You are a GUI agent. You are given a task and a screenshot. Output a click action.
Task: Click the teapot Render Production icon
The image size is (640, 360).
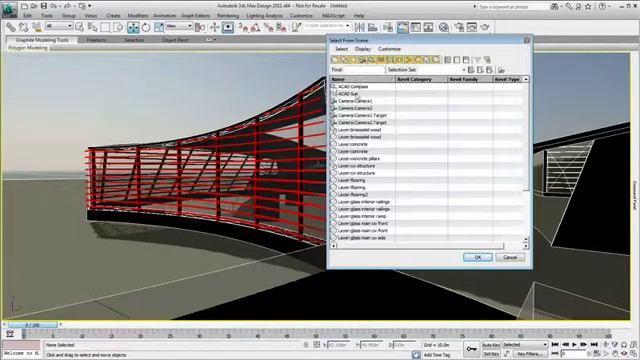pyautogui.click(x=484, y=27)
